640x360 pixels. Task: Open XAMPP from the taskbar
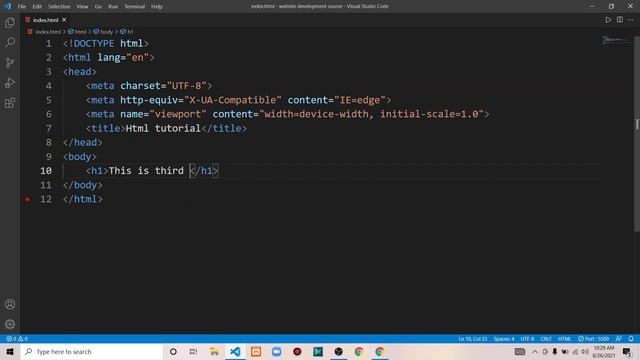tap(256, 351)
